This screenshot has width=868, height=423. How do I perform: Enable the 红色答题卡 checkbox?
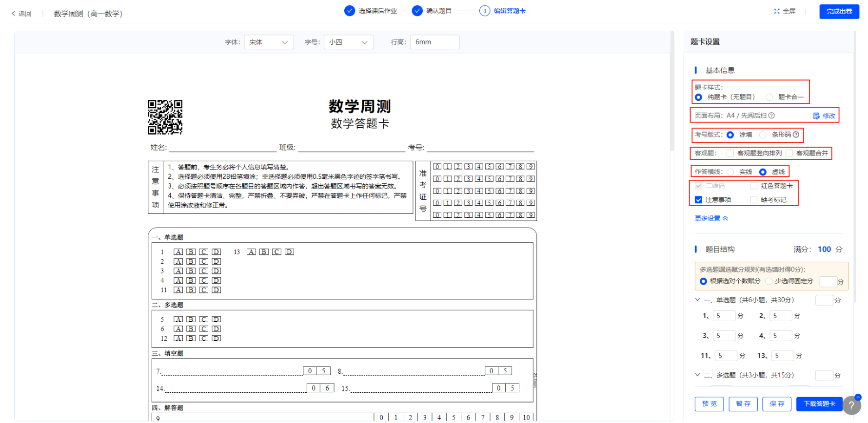click(x=754, y=186)
